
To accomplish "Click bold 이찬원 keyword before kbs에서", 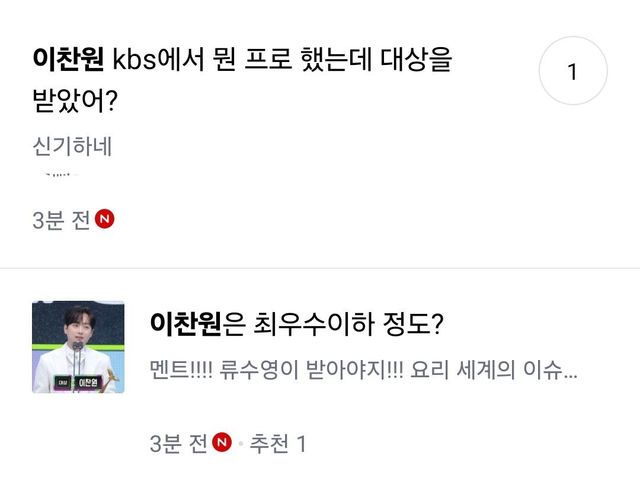I will 68,62.
